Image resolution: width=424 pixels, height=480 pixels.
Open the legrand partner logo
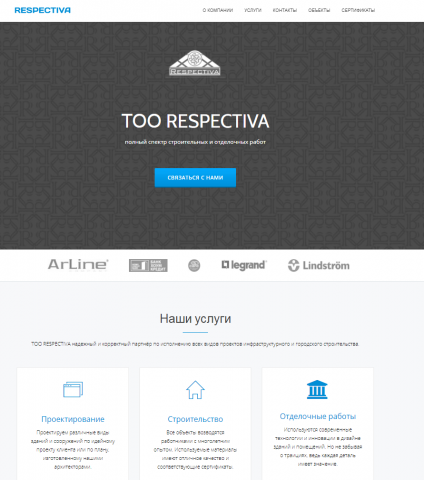pyautogui.click(x=244, y=265)
